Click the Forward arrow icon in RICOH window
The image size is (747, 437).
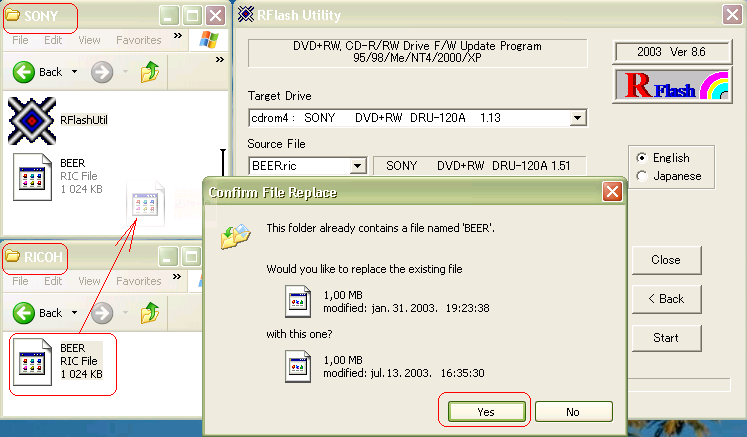pos(102,313)
